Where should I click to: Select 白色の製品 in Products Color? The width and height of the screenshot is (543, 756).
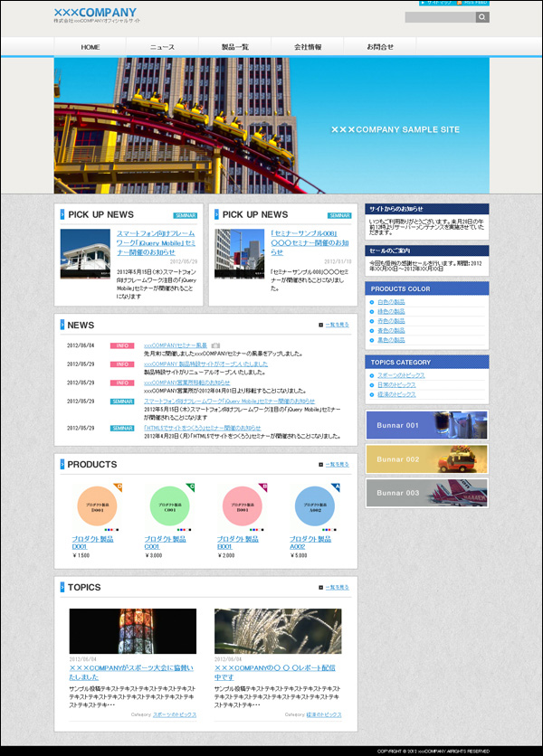(391, 302)
